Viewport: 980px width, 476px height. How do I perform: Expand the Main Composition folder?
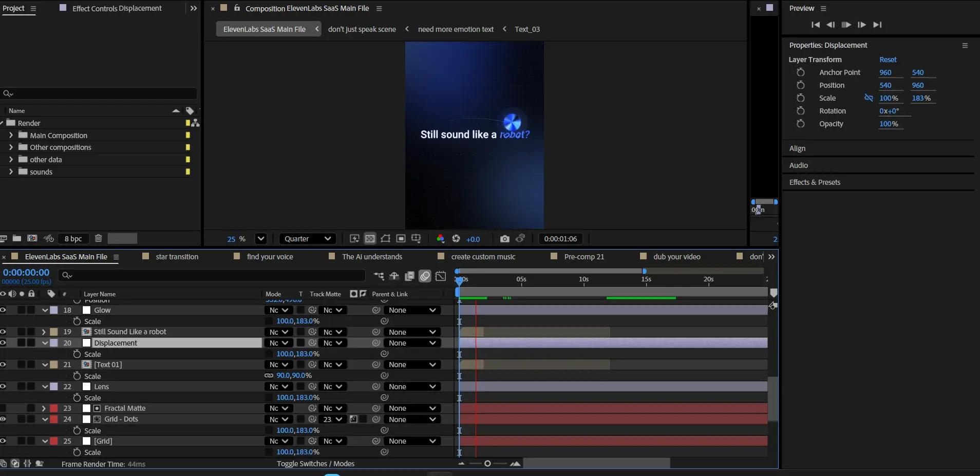pos(11,136)
